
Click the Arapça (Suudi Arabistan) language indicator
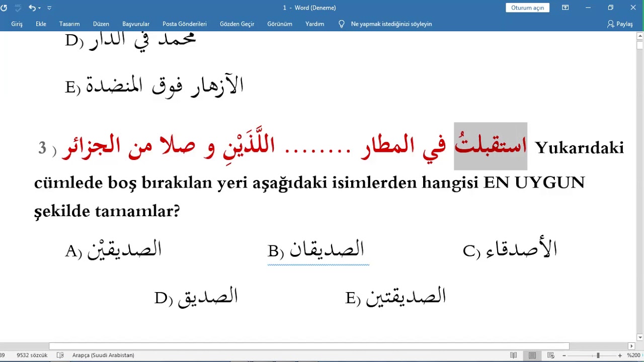click(103, 355)
